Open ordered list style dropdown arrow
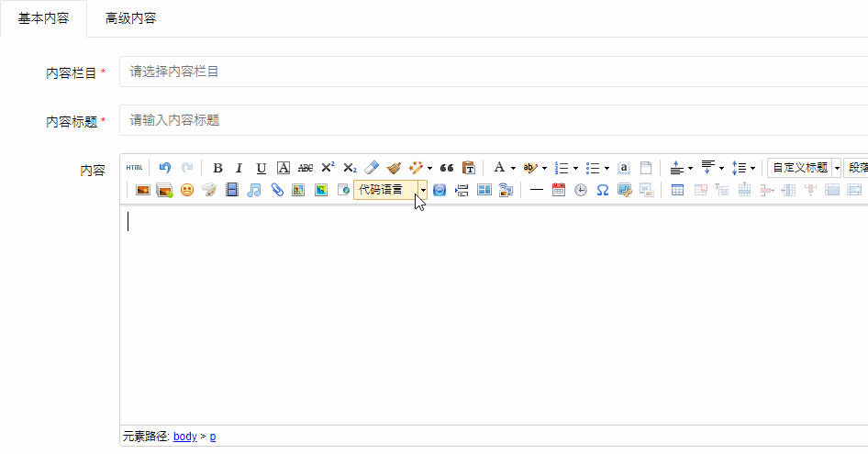Viewport: 868px width, 454px height. coord(575,168)
